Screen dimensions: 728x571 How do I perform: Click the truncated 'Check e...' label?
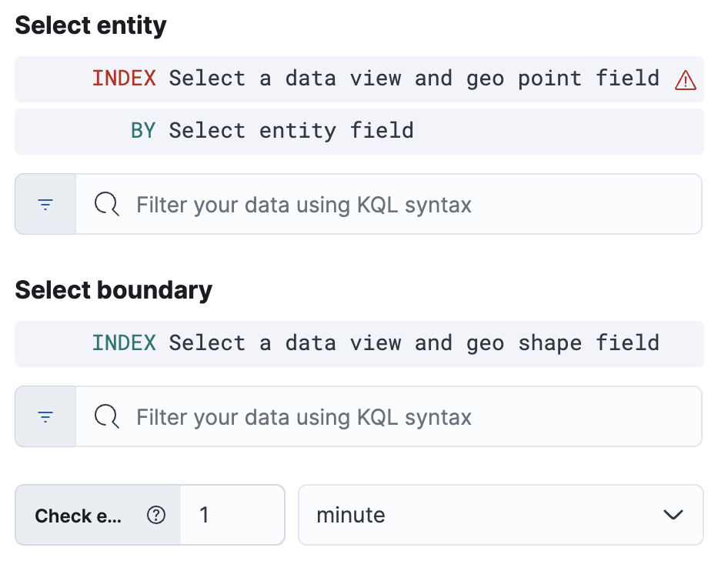pyautogui.click(x=78, y=516)
